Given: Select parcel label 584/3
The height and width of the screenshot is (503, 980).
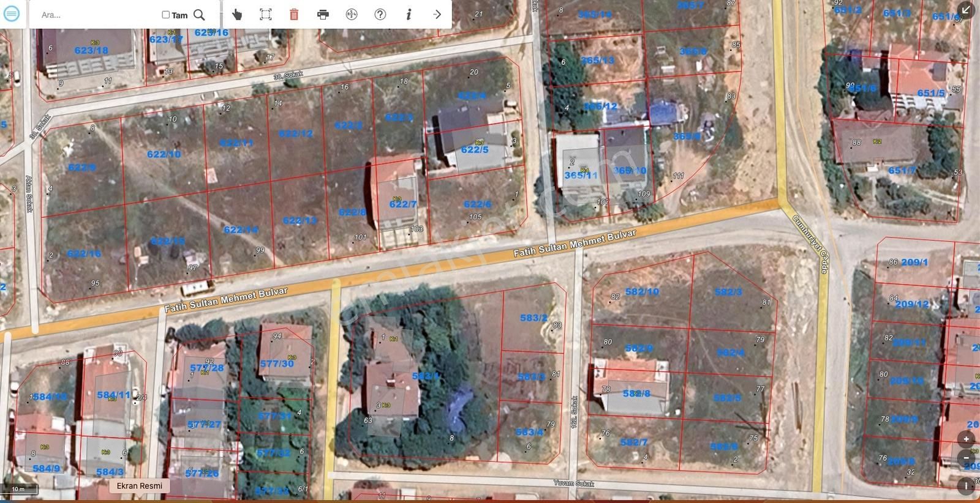Looking at the screenshot, I should (110, 472).
